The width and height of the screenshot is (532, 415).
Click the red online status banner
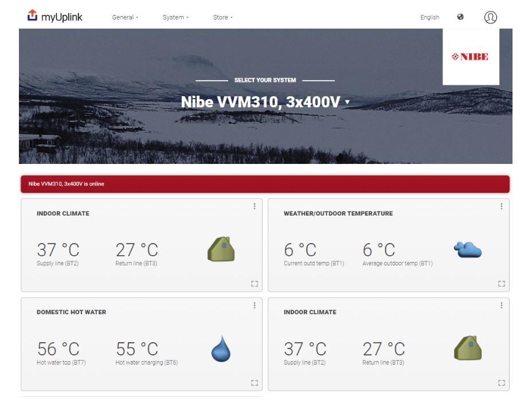pyautogui.click(x=265, y=184)
